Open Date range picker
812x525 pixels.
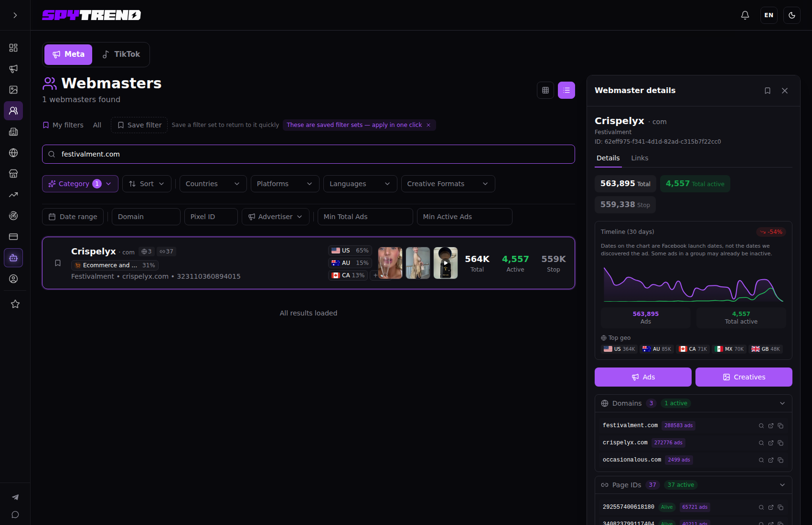tap(73, 217)
